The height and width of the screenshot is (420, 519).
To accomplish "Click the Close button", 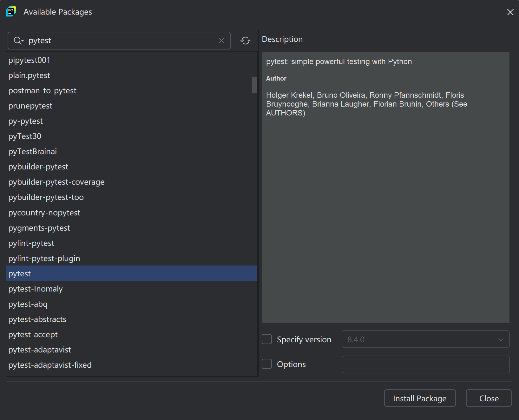I will 489,398.
